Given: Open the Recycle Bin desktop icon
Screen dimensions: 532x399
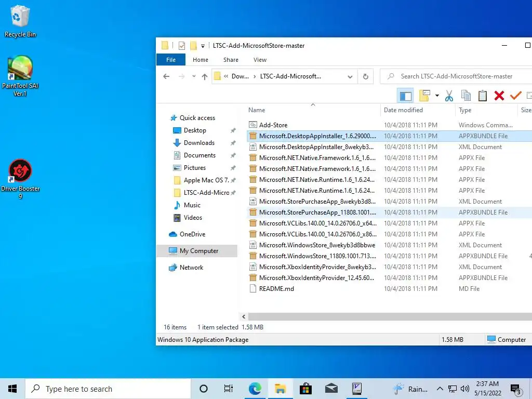Looking at the screenshot, I should click(20, 21).
